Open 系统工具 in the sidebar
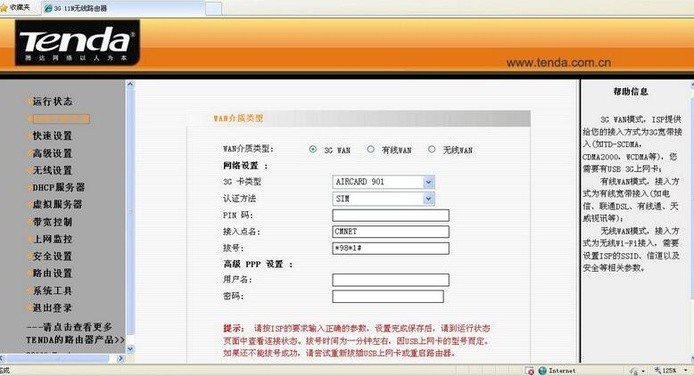This screenshot has width=694, height=376. pyautogui.click(x=52, y=291)
